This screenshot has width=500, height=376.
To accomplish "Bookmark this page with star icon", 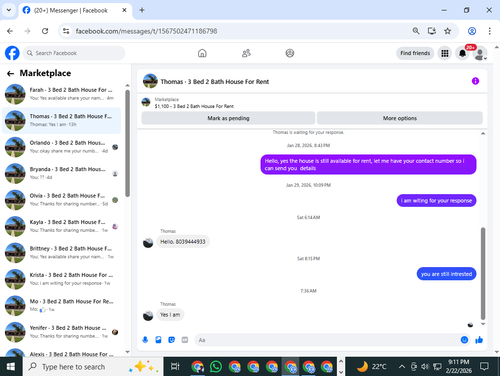I will coord(447,31).
